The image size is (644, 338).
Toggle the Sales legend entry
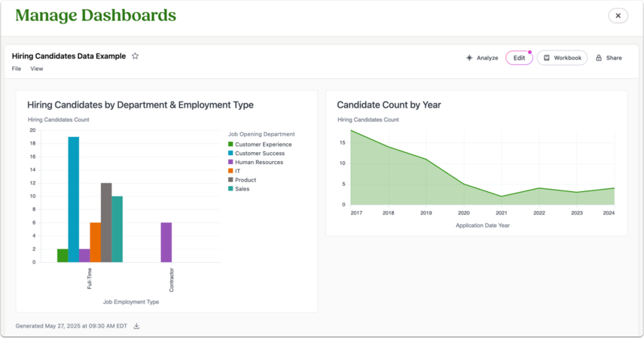pos(239,189)
